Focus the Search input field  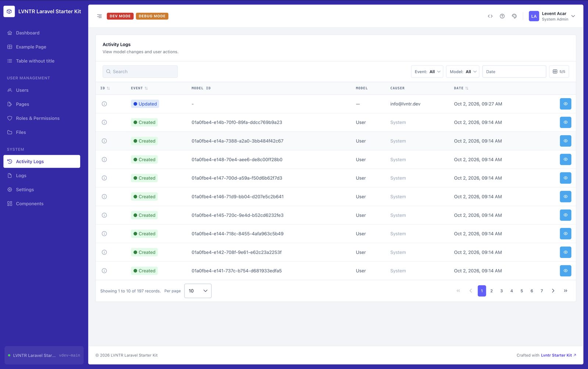140,72
